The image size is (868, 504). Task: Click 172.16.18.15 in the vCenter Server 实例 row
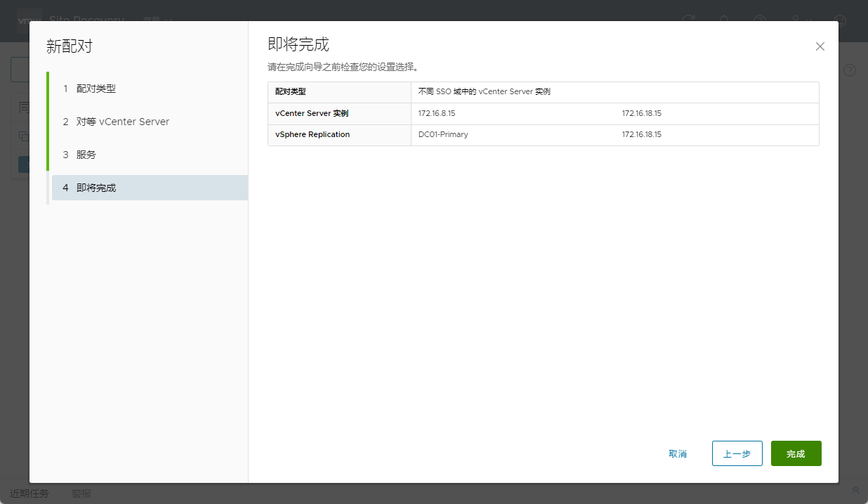point(642,113)
